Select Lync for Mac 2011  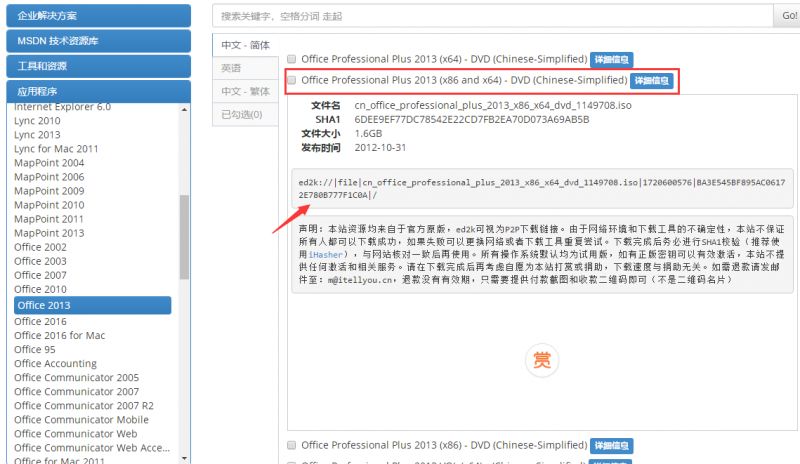point(56,149)
